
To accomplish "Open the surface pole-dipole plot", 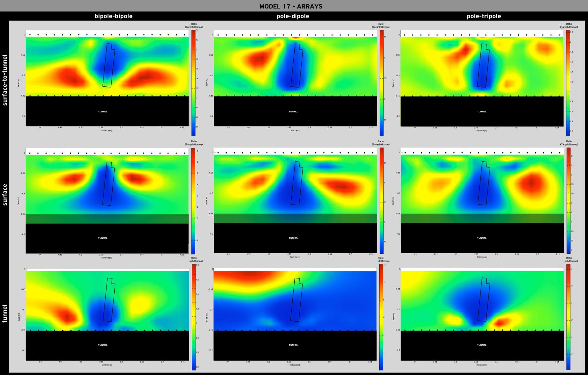I will pos(295,200).
